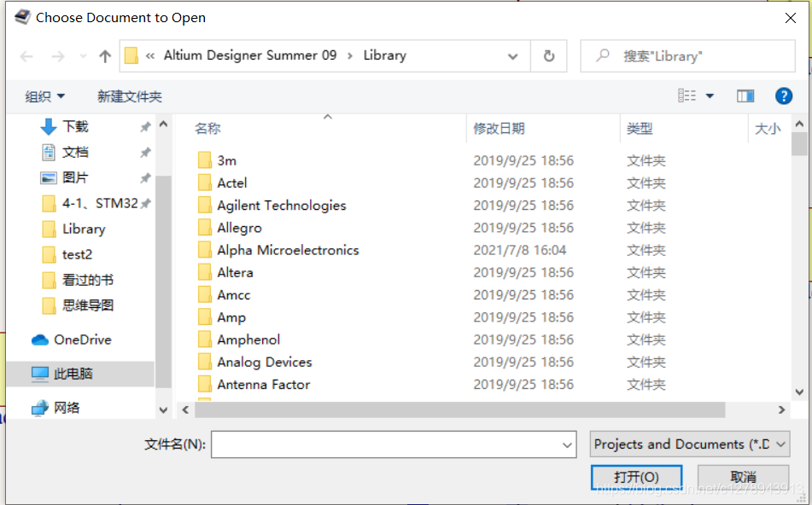Click the 文件名 input field
Screen dimensions: 812x505
[386, 444]
